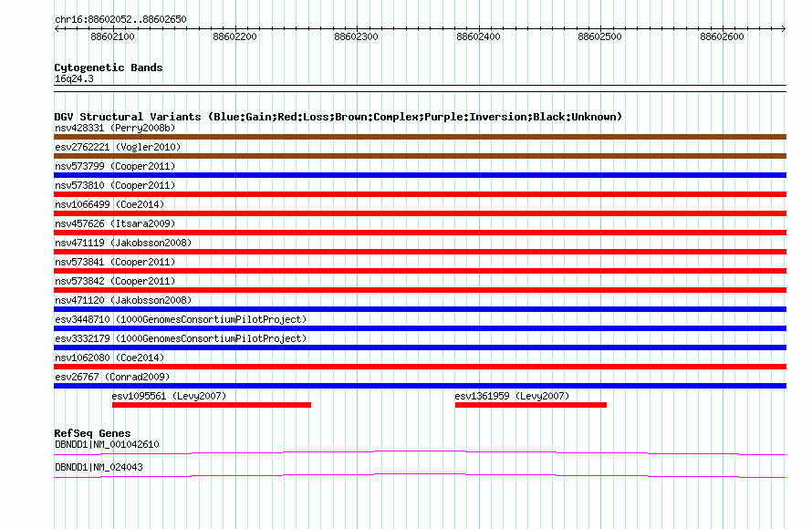812x529 pixels.
Task: Click the 88602600 ruler position
Action: tap(722, 36)
